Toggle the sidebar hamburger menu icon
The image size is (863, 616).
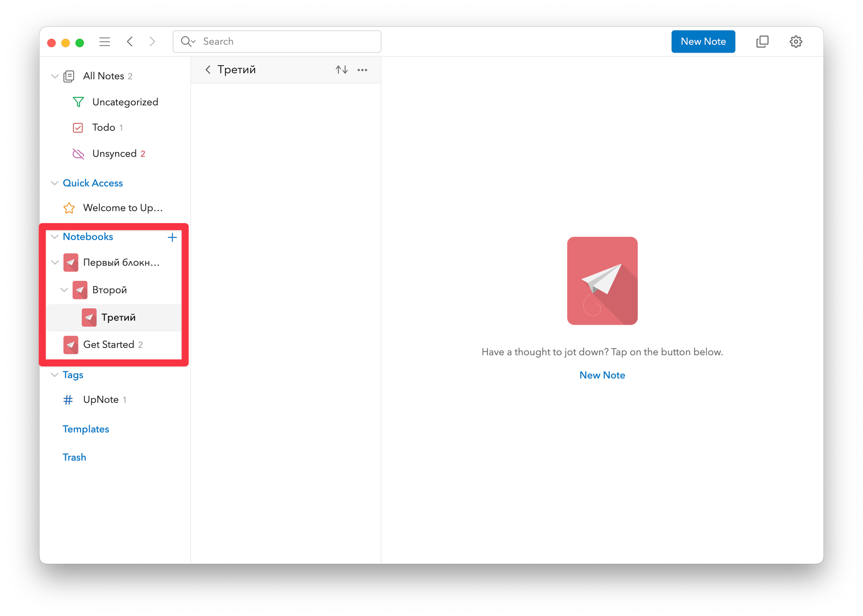tap(104, 42)
